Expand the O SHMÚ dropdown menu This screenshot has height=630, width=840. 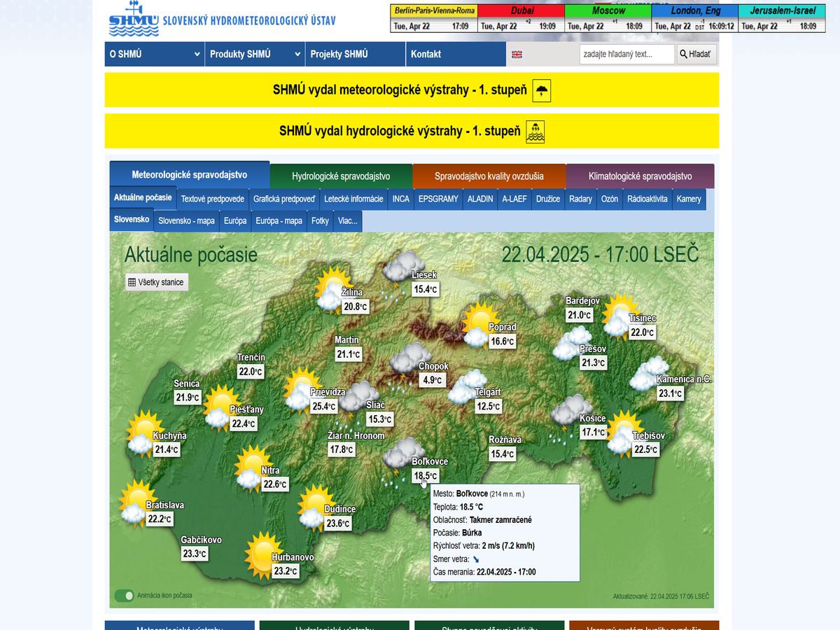pyautogui.click(x=154, y=54)
